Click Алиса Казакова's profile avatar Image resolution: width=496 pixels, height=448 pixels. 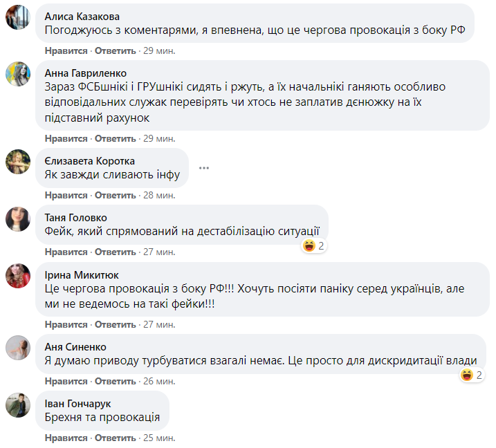pyautogui.click(x=18, y=18)
